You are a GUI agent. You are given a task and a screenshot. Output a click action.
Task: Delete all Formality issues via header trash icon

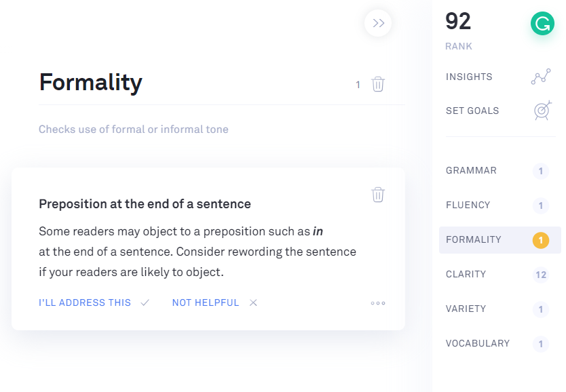[378, 84]
